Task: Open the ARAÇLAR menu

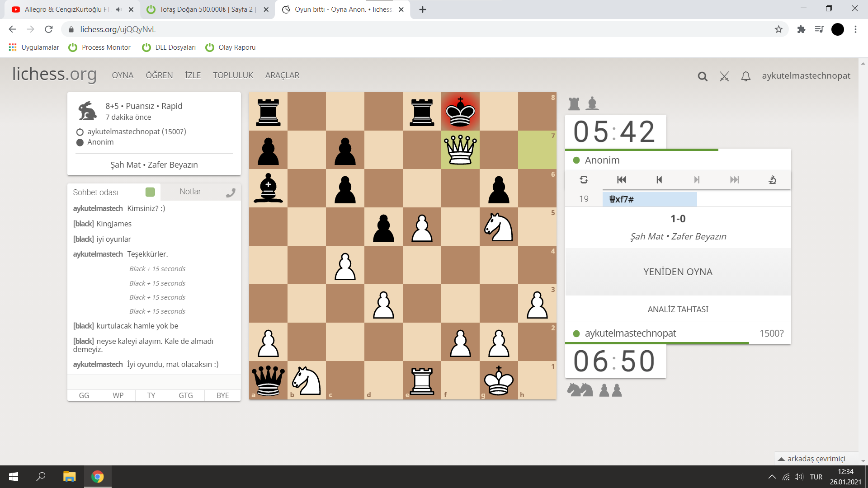Action: (282, 75)
